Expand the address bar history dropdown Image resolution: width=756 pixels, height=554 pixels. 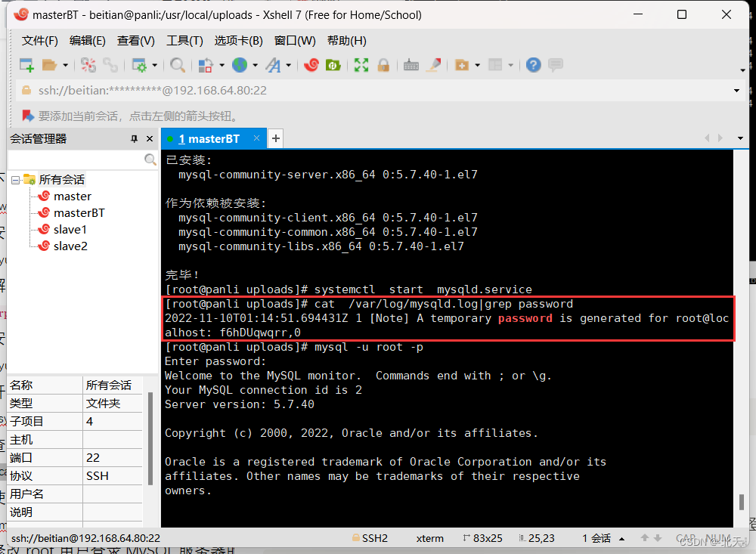tap(736, 91)
